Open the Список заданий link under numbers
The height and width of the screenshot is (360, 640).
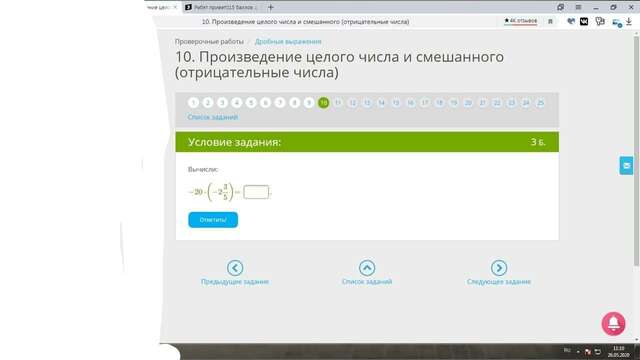pyautogui.click(x=213, y=117)
